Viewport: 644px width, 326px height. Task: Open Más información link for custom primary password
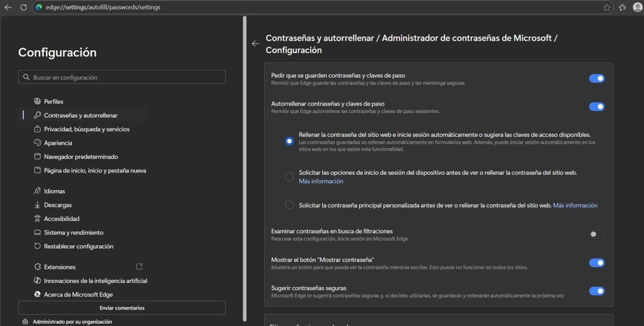click(575, 205)
